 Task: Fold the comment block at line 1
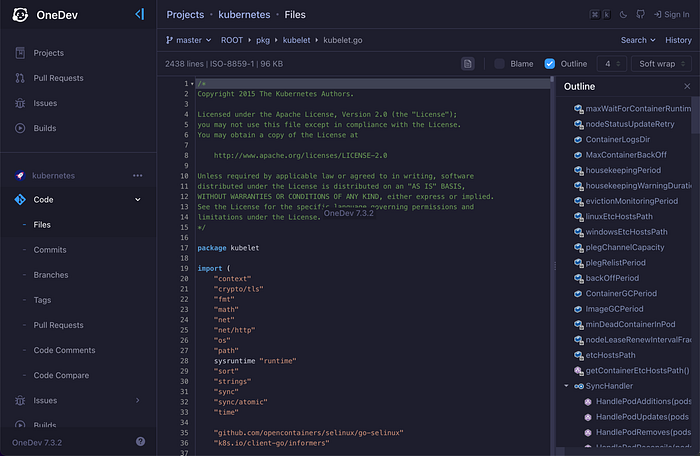pyautogui.click(x=192, y=84)
